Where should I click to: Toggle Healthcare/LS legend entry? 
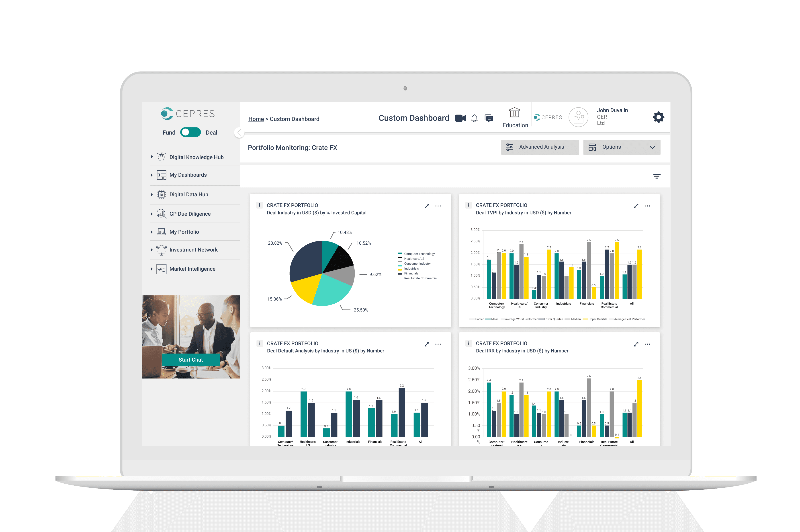[411, 258]
